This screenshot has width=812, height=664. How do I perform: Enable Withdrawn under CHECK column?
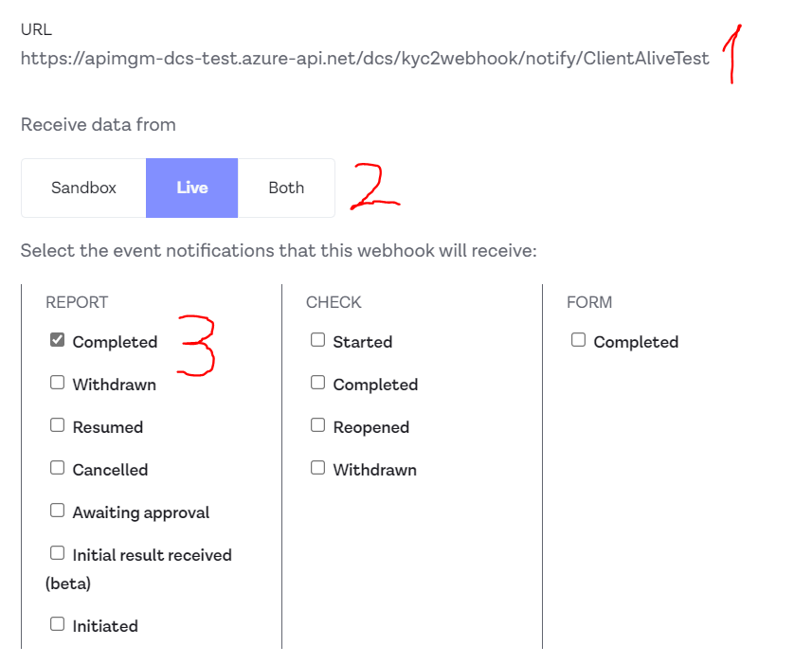coord(318,468)
